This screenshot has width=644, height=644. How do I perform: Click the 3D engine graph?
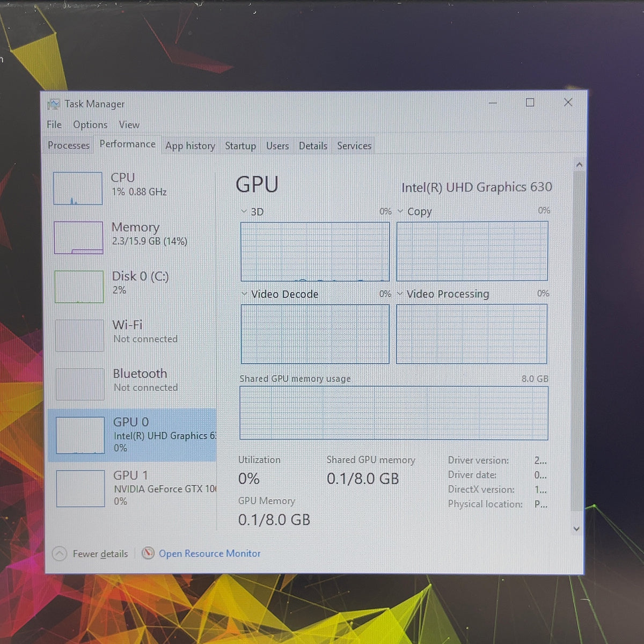(315, 251)
